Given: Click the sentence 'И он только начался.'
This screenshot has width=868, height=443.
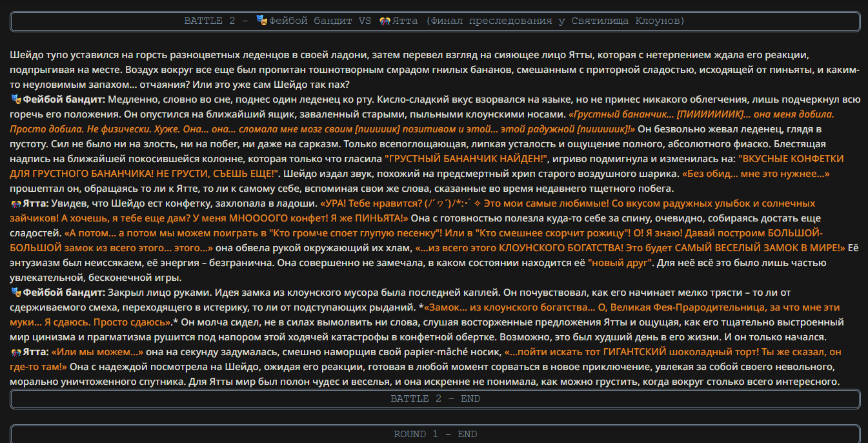Looking at the screenshot, I should pos(775,338).
